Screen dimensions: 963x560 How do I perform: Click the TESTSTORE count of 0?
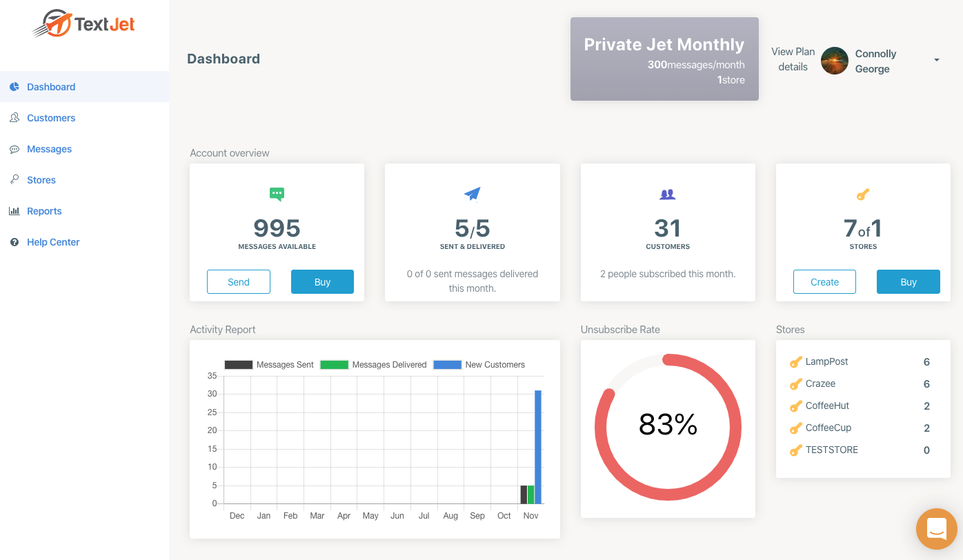926,450
